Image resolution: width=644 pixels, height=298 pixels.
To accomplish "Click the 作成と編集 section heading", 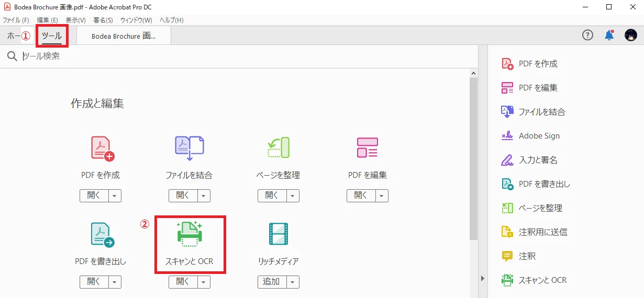I will tap(97, 104).
